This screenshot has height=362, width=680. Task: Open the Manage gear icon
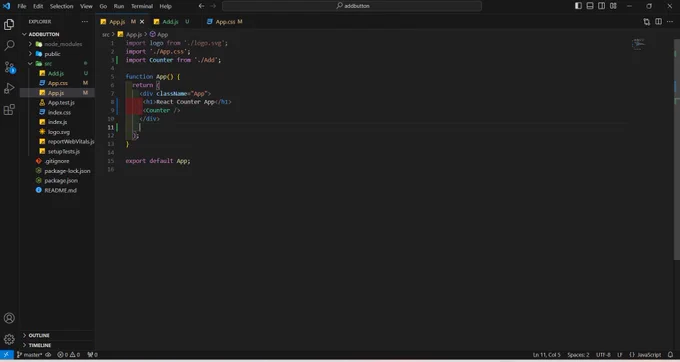coord(9,339)
